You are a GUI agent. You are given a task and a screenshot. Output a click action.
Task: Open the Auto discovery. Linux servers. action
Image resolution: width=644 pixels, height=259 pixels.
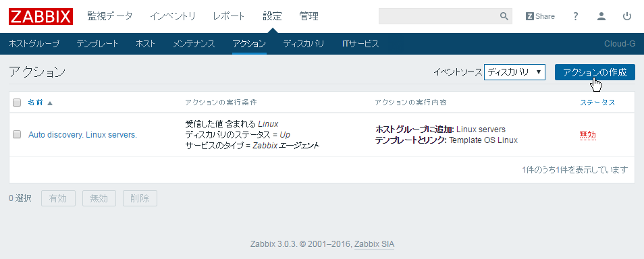pos(82,134)
